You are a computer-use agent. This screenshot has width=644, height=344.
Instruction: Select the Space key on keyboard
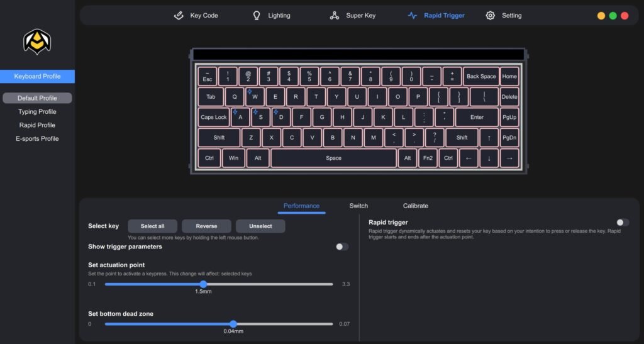point(333,158)
